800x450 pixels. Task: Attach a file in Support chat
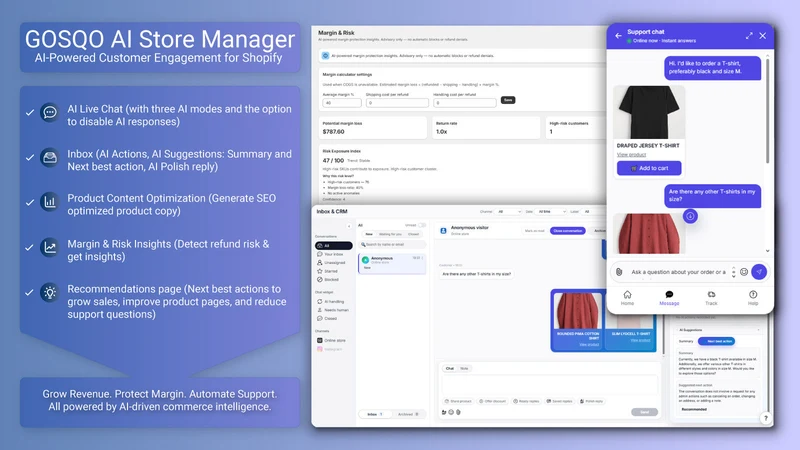[619, 272]
